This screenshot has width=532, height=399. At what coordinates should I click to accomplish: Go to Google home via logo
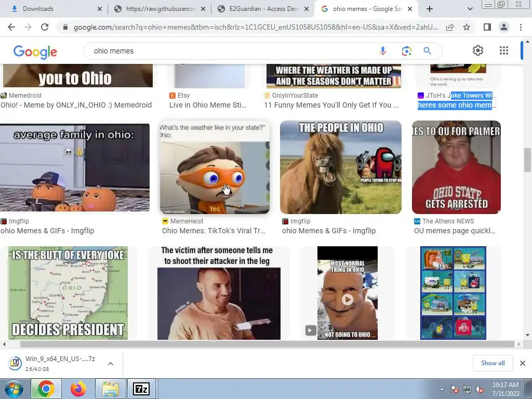35,51
